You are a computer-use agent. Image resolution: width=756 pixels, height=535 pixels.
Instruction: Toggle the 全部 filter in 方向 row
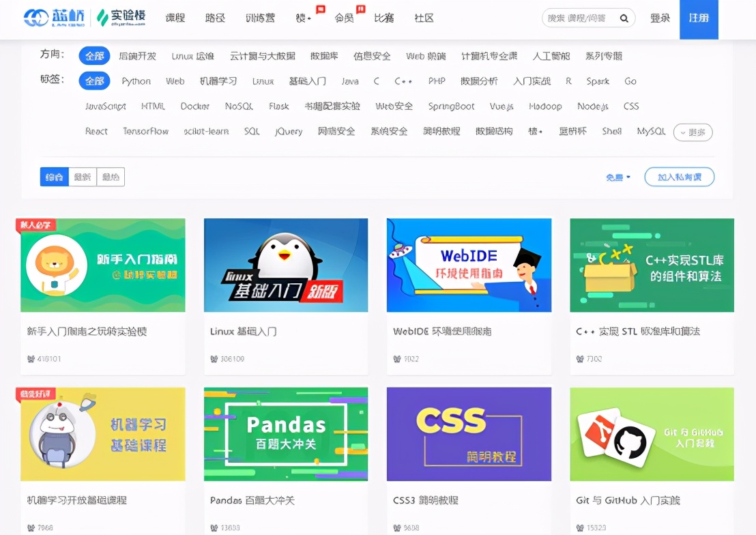click(94, 56)
